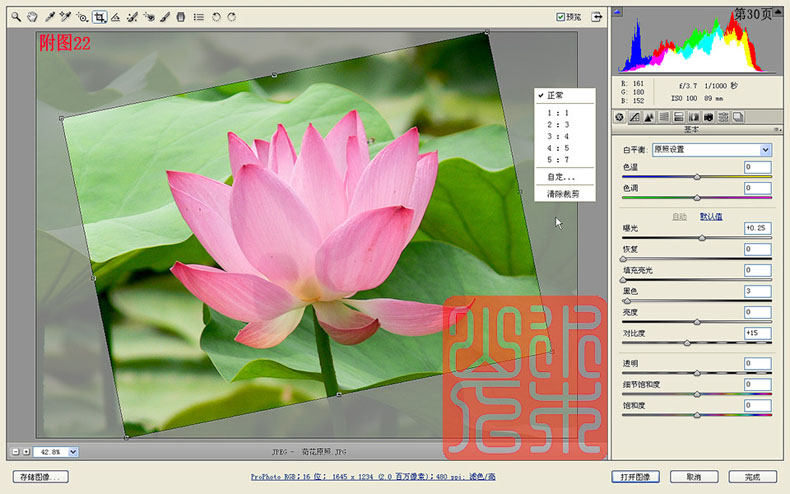Screen dimensions: 790x494
Task: Click the 曝光 slider handle
Action: pyautogui.click(x=702, y=238)
